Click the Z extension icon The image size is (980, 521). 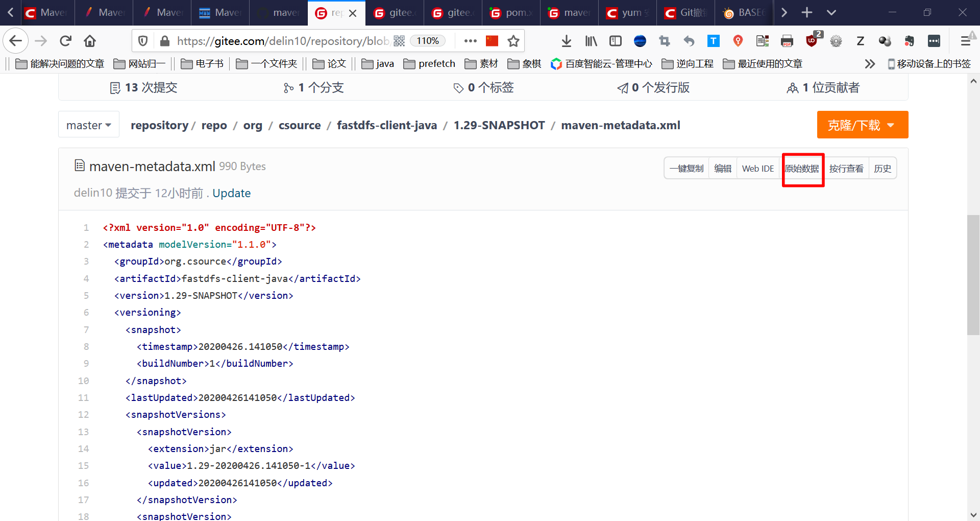pos(861,41)
